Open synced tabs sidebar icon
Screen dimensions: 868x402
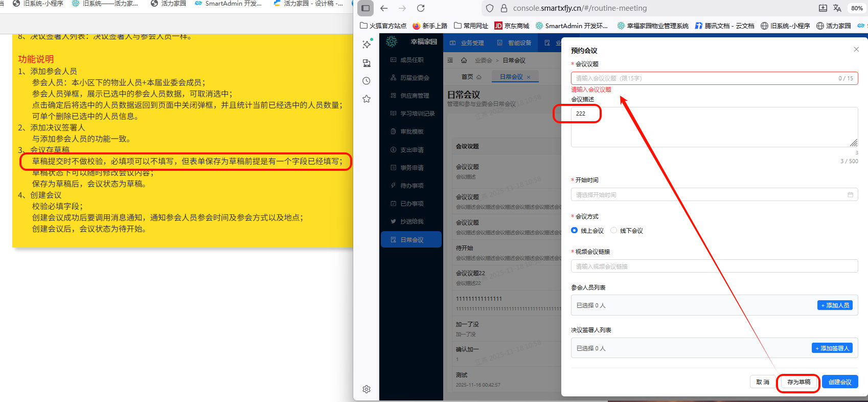(367, 63)
